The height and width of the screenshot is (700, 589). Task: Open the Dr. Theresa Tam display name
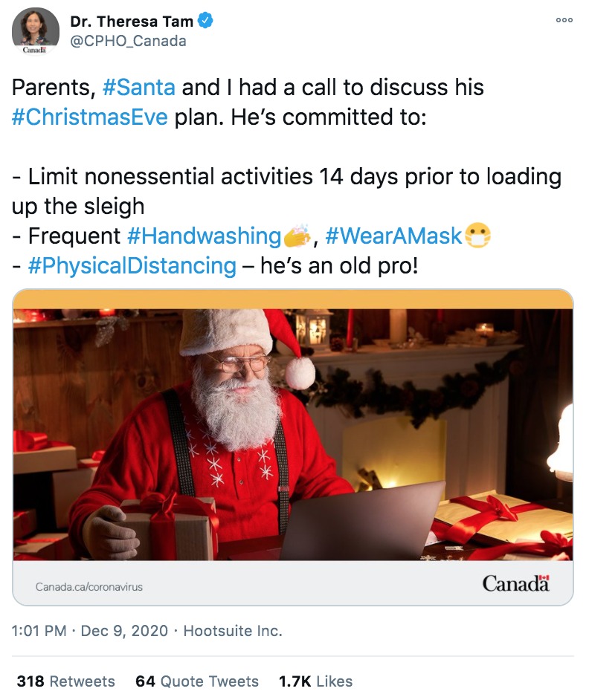coord(132,21)
